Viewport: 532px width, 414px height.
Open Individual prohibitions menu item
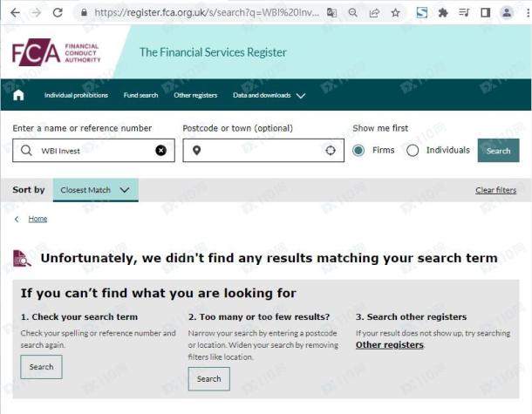76,95
